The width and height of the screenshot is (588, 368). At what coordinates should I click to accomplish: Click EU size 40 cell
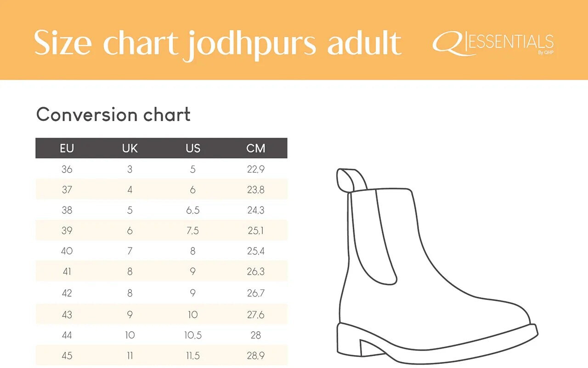(67, 251)
